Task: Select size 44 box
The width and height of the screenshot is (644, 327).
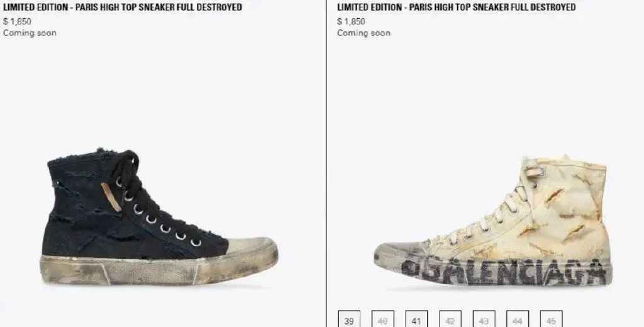Action: click(x=518, y=319)
